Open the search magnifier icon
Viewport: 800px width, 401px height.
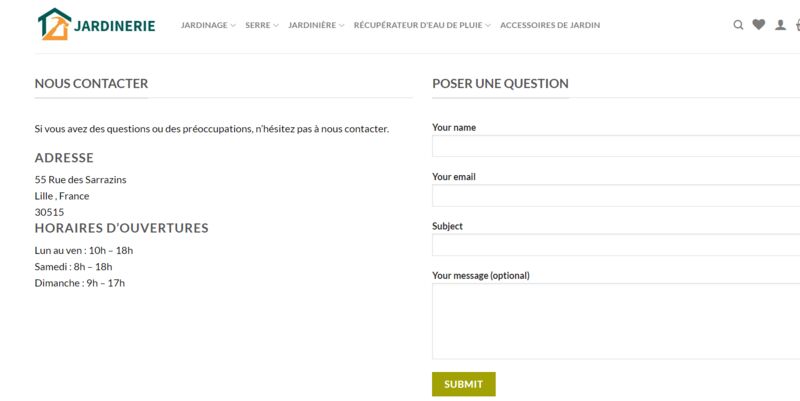pos(738,25)
